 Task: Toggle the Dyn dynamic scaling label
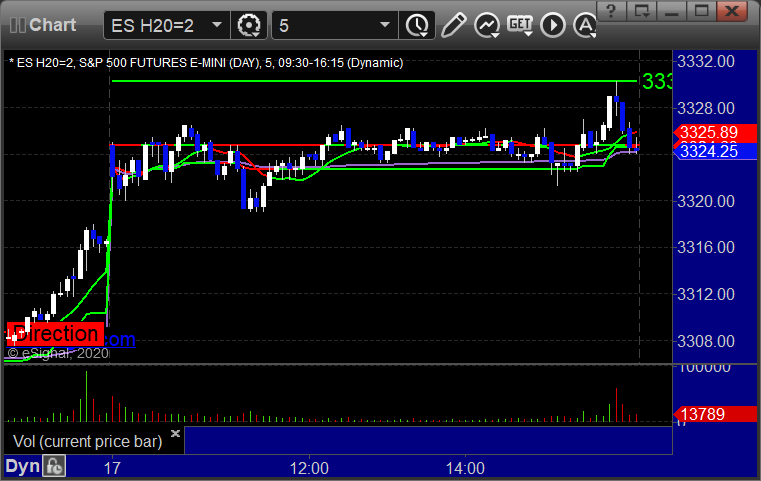click(x=23, y=466)
